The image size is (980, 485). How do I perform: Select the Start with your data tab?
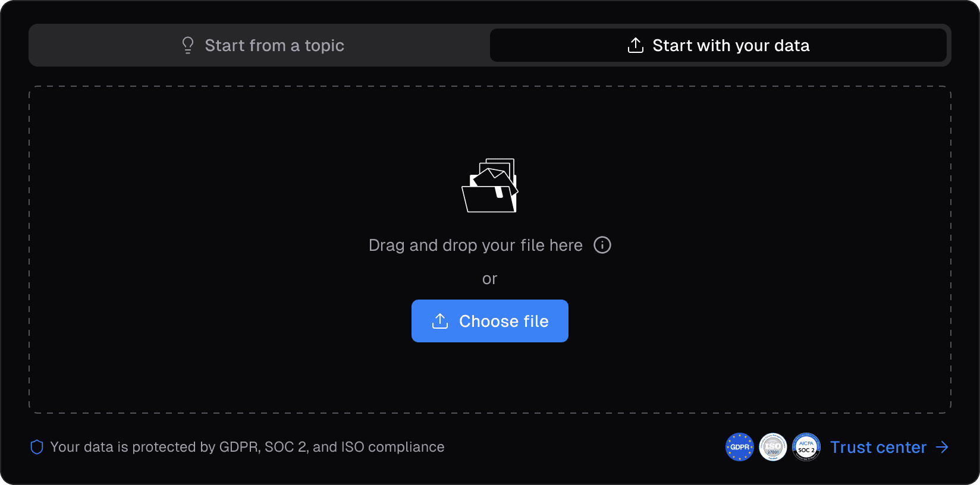718,45
